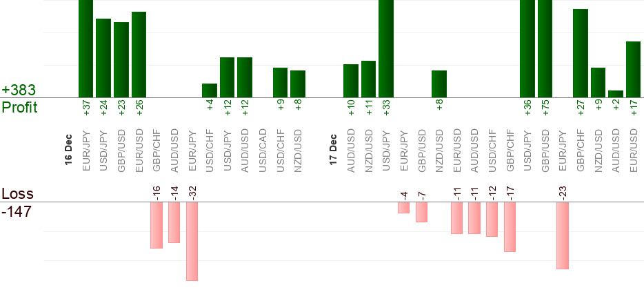
Task: Click the -14 AUD/USD loss bar
Action: (174, 222)
